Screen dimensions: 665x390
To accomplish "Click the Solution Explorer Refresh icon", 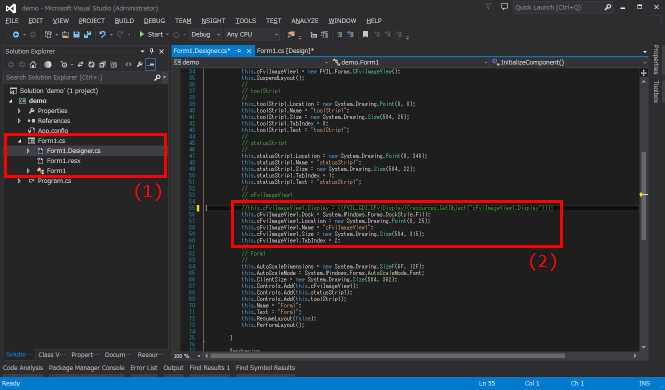I will [x=91, y=64].
